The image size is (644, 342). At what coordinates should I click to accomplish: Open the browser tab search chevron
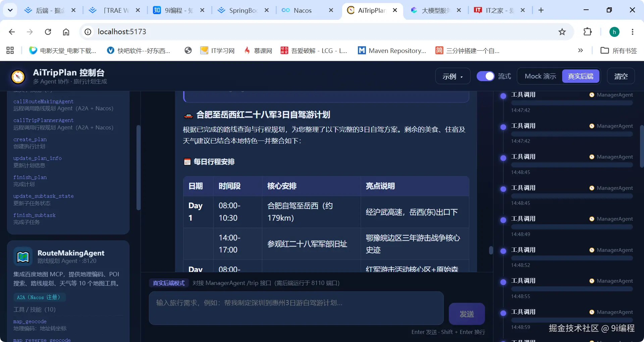[x=10, y=10]
